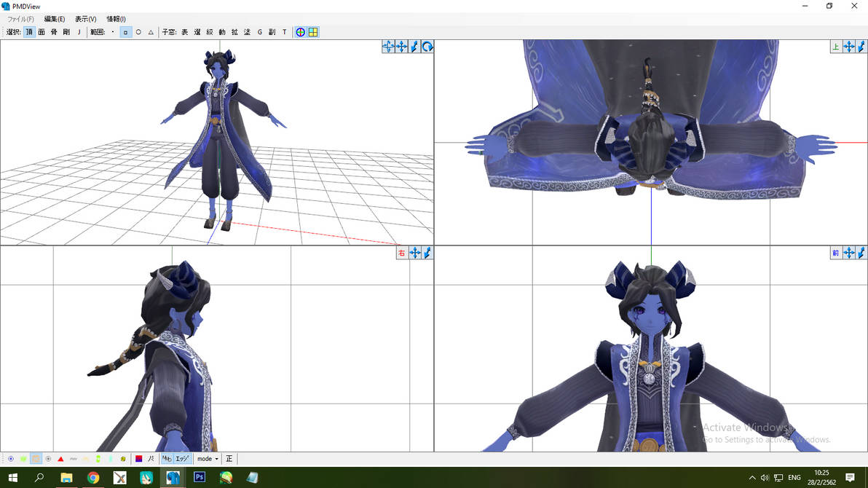Click the zoom icon in the right (右) view
Screen dimensions: 868x488
click(x=427, y=253)
